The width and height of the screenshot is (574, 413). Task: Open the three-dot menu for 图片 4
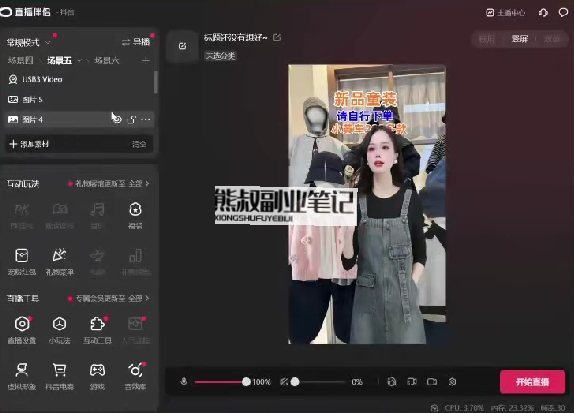click(x=146, y=119)
